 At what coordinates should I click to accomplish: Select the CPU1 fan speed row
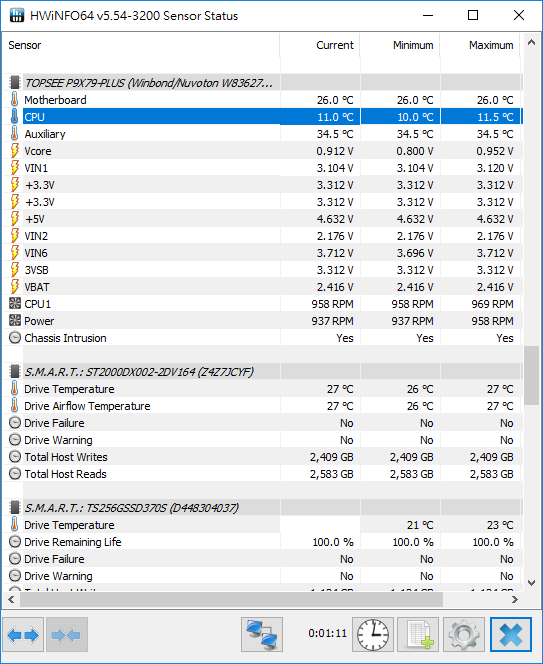[263, 304]
